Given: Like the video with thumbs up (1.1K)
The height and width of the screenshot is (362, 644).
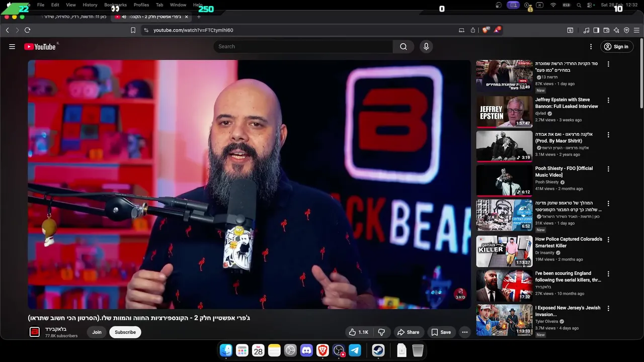Looking at the screenshot, I should [359, 332].
